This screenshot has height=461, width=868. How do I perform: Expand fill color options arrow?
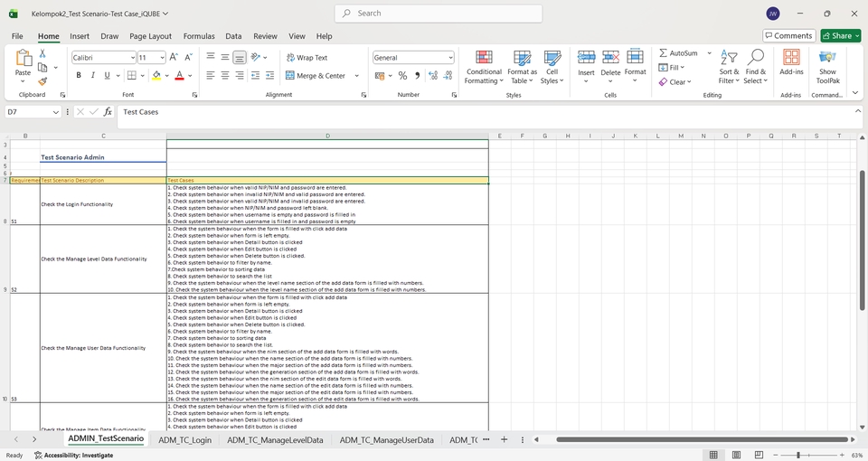click(x=166, y=76)
